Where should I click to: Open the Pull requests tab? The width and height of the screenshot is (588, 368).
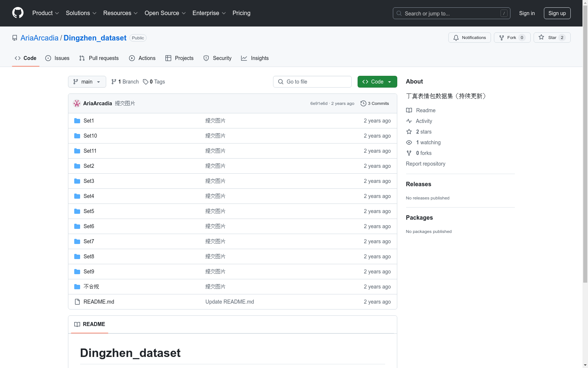pyautogui.click(x=99, y=58)
